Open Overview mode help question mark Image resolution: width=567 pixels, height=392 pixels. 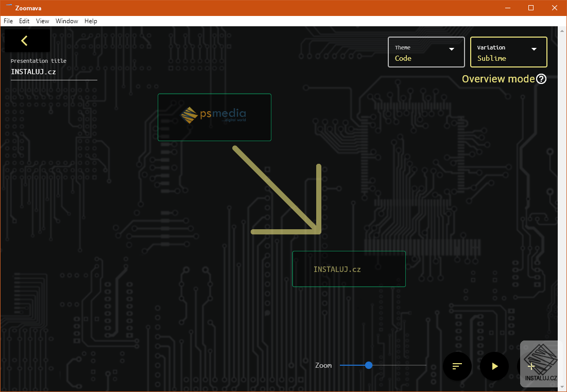(541, 79)
